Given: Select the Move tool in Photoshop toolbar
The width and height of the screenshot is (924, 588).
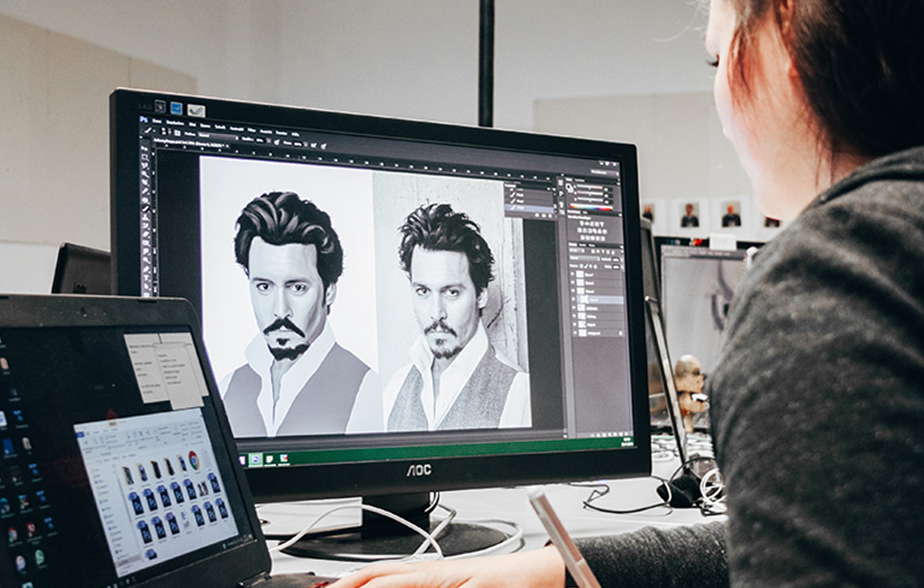Looking at the screenshot, I should (x=145, y=148).
